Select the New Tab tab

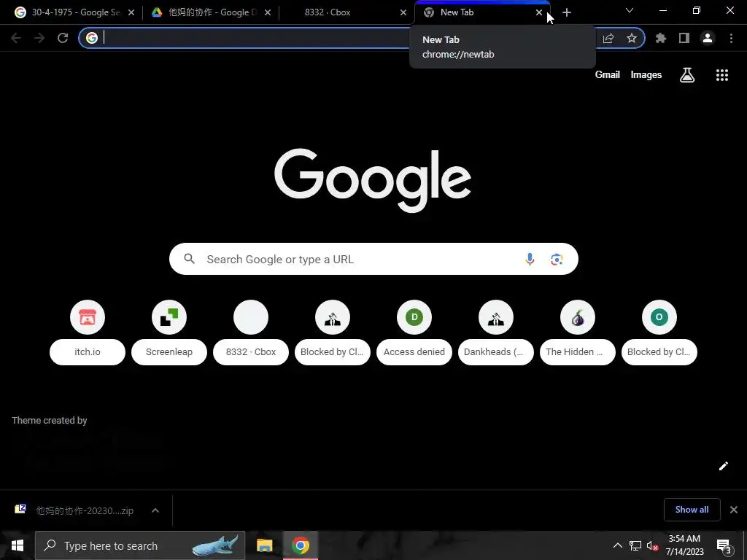[482, 12]
